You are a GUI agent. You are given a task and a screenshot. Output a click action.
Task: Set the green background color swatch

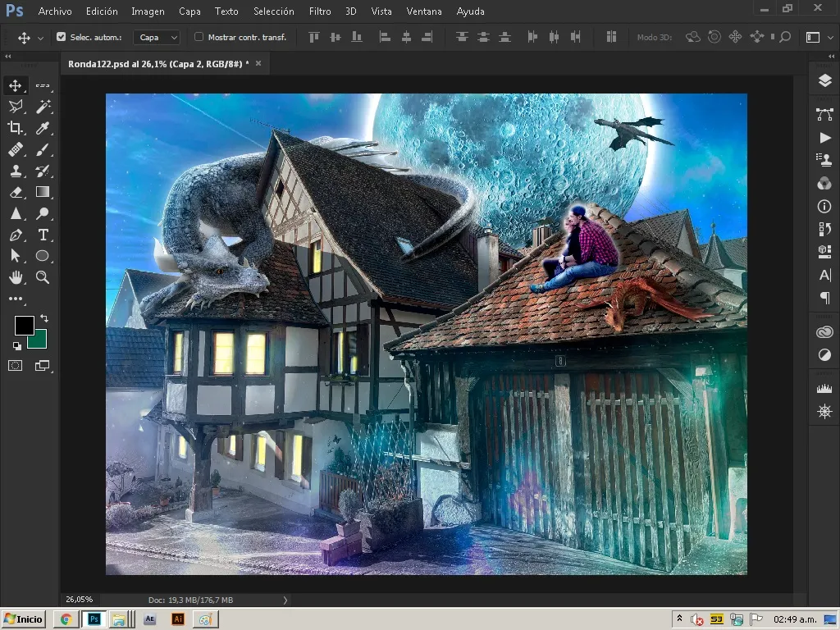(39, 341)
